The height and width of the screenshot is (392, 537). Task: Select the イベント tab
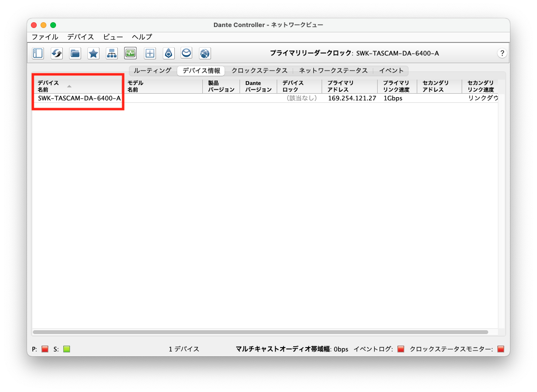(x=391, y=70)
